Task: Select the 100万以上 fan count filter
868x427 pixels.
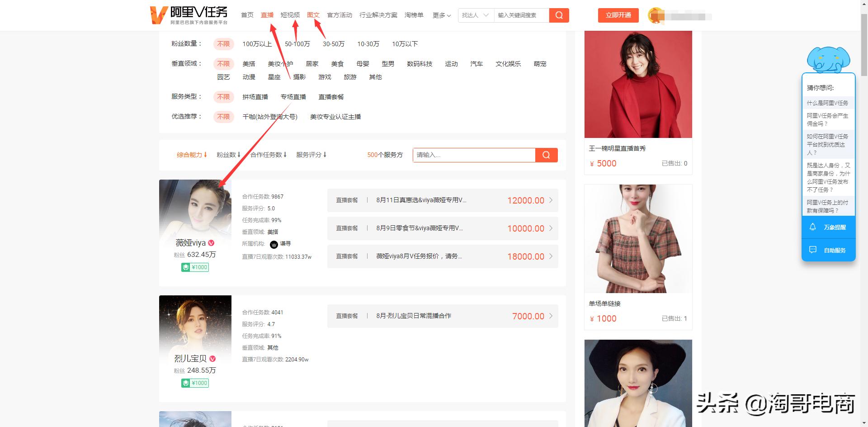Action: [257, 44]
